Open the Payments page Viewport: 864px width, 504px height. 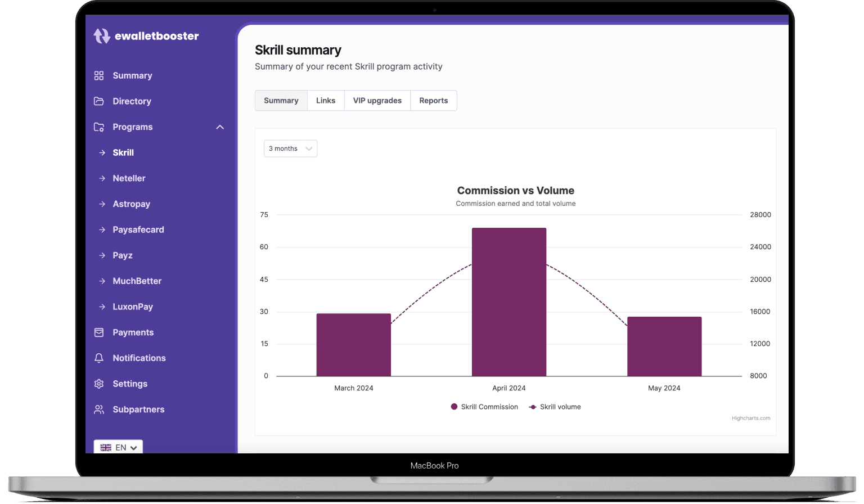tap(133, 332)
